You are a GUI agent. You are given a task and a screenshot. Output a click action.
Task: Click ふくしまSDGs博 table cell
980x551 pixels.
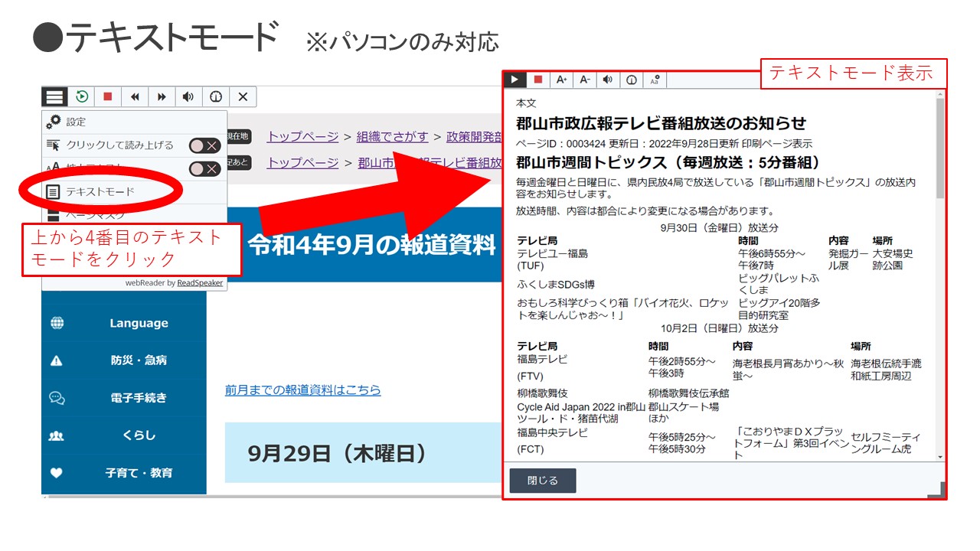click(x=556, y=284)
